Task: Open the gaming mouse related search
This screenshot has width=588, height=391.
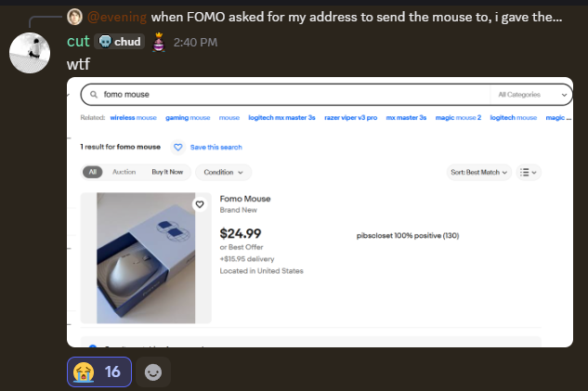Action: click(x=188, y=118)
